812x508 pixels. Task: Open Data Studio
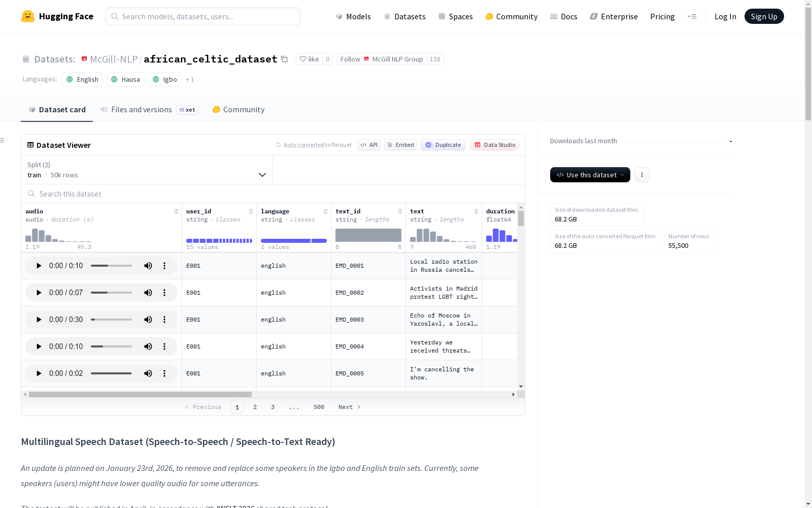point(495,145)
